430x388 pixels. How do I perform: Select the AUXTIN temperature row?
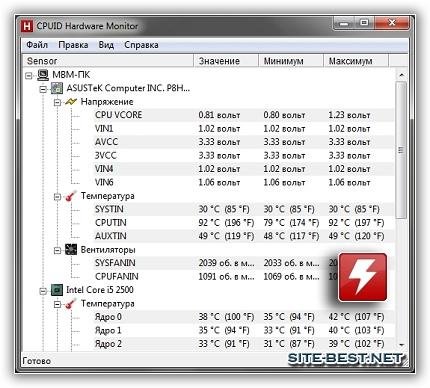pyautogui.click(x=243, y=236)
